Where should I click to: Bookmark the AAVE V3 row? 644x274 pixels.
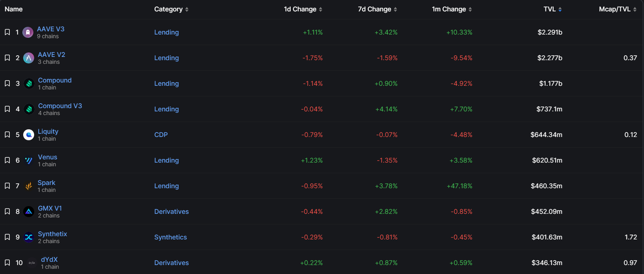pyautogui.click(x=7, y=32)
